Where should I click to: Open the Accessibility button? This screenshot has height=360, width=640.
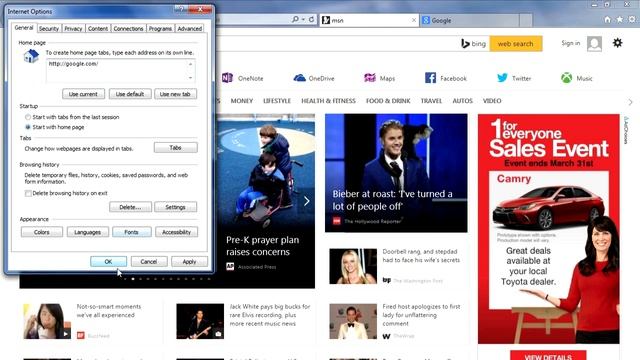(x=176, y=232)
